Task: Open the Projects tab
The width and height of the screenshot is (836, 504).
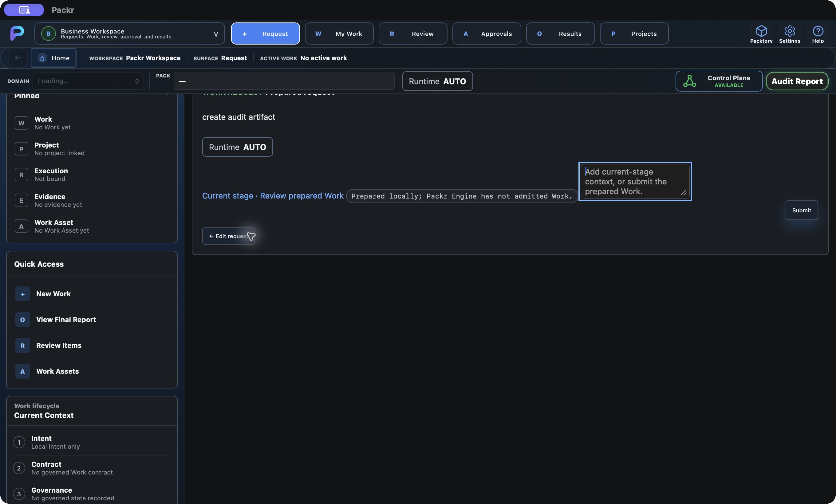Action: [x=634, y=33]
